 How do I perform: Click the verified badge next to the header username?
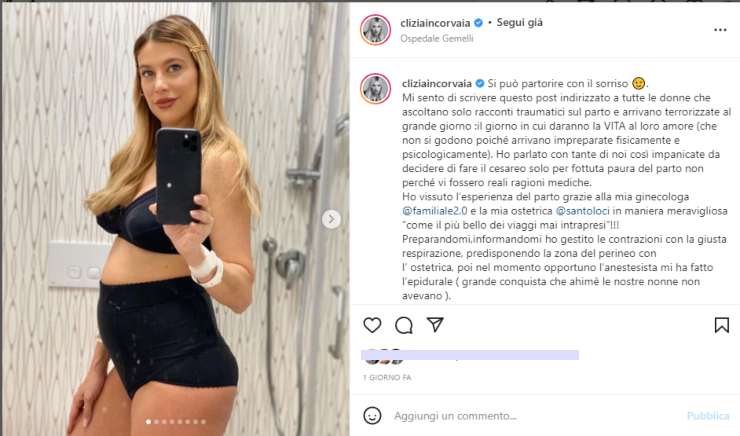(x=478, y=23)
